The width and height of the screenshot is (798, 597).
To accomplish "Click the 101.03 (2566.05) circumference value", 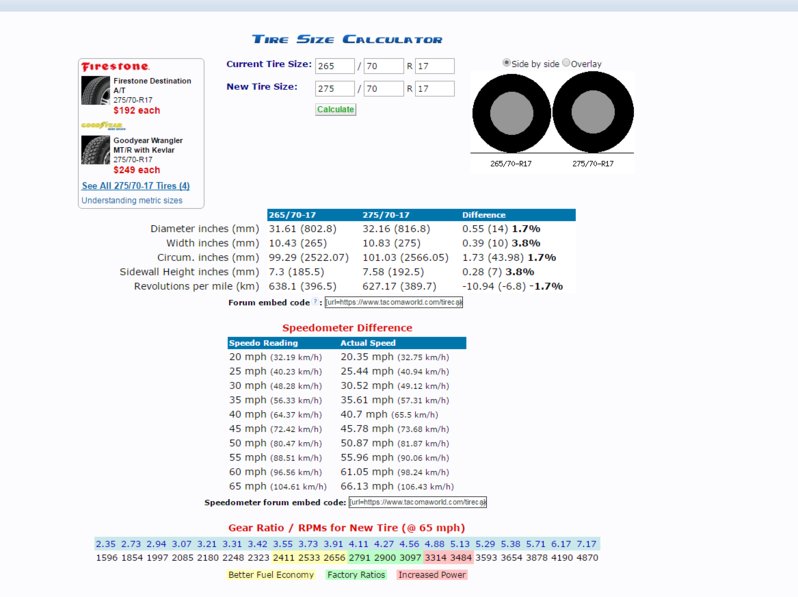I will click(405, 258).
